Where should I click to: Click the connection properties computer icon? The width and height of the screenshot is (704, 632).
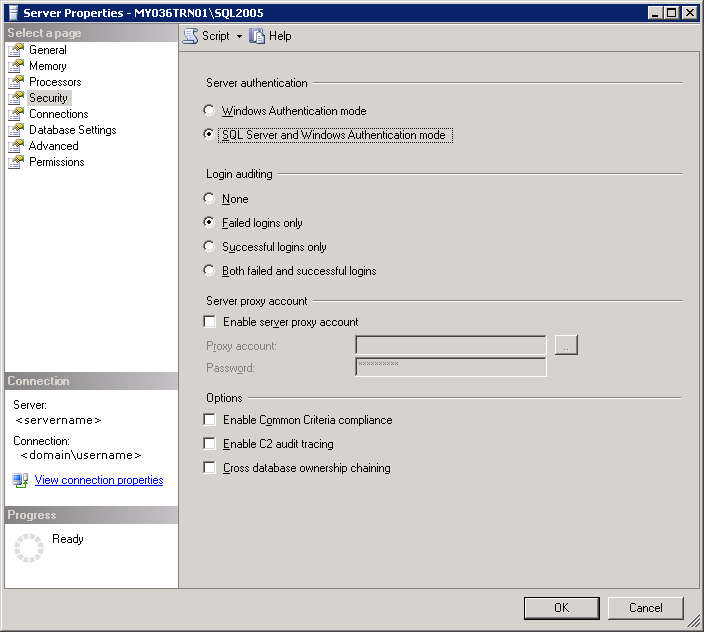(x=20, y=480)
